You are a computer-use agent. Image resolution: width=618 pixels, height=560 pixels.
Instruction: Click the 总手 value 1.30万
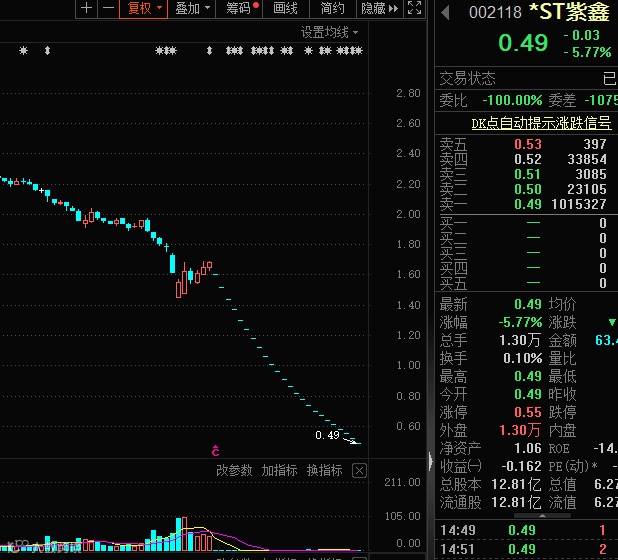520,340
